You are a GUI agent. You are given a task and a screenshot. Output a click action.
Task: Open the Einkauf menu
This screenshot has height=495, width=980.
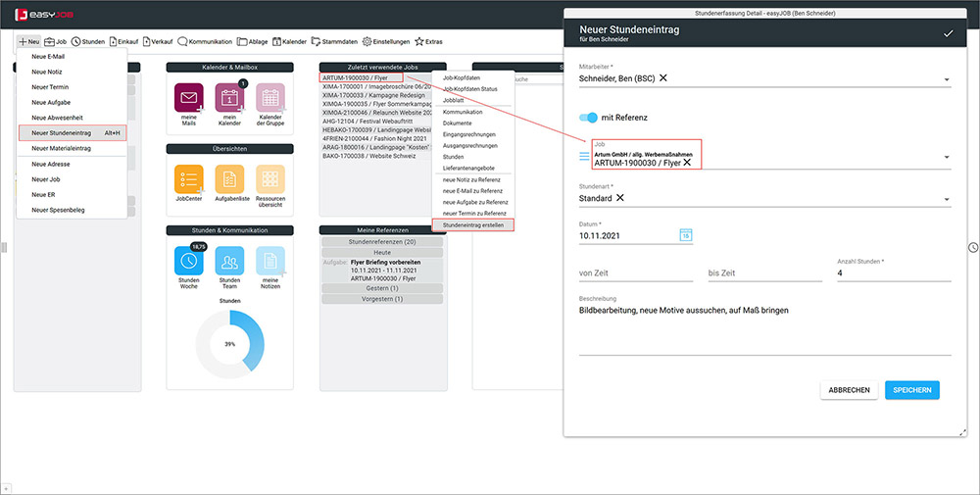[x=123, y=42]
